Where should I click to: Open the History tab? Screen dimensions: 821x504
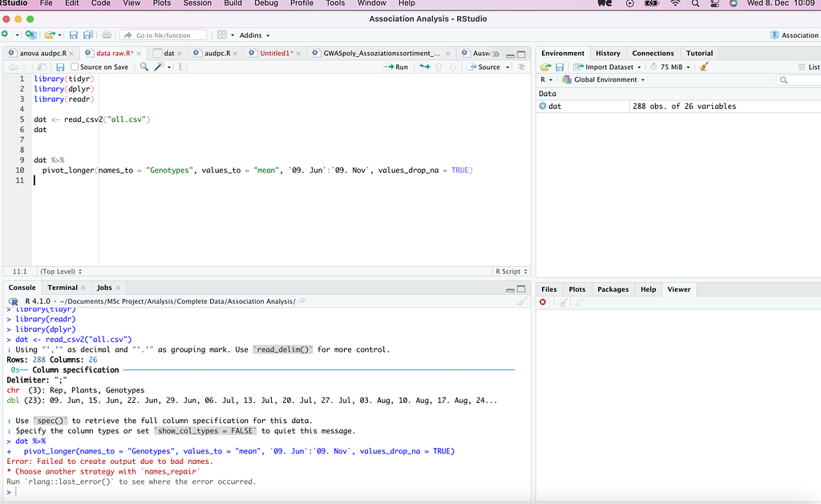[608, 54]
